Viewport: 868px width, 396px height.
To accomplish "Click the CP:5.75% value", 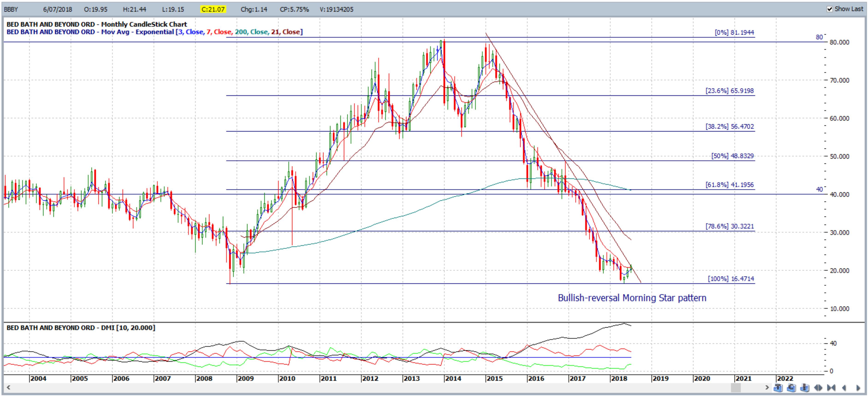I will (294, 9).
